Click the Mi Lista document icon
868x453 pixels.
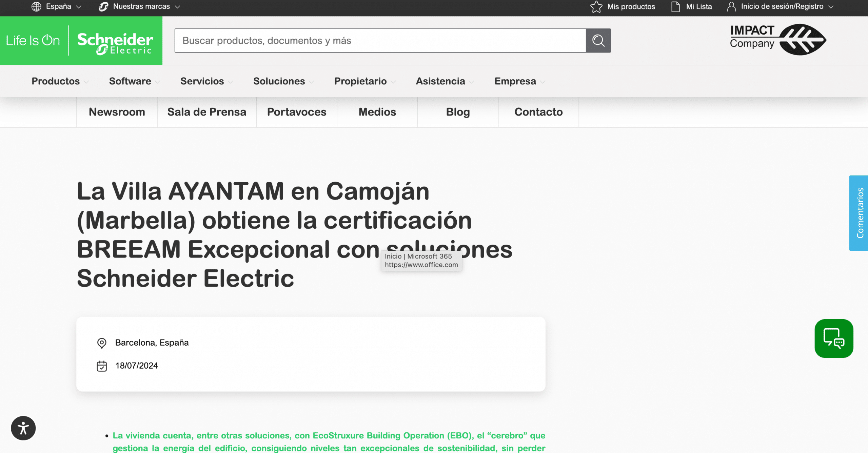(675, 6)
